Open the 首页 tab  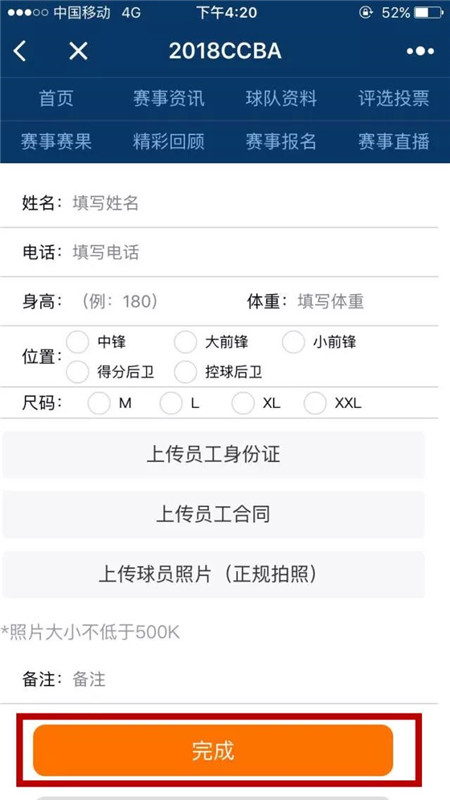click(56, 98)
